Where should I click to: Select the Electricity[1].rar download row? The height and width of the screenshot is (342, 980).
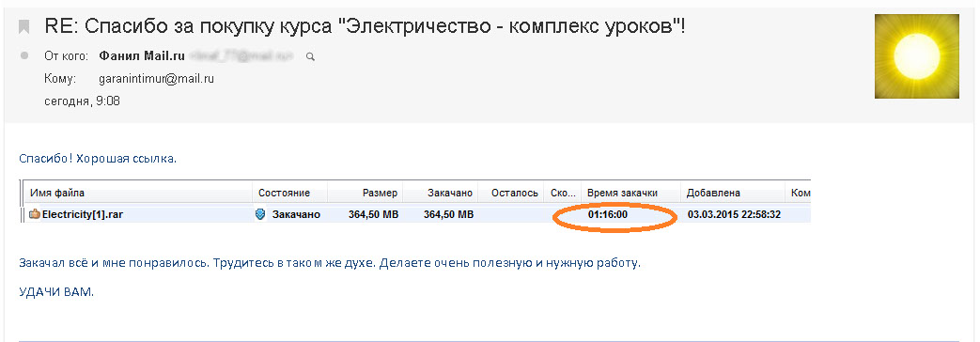[416, 214]
